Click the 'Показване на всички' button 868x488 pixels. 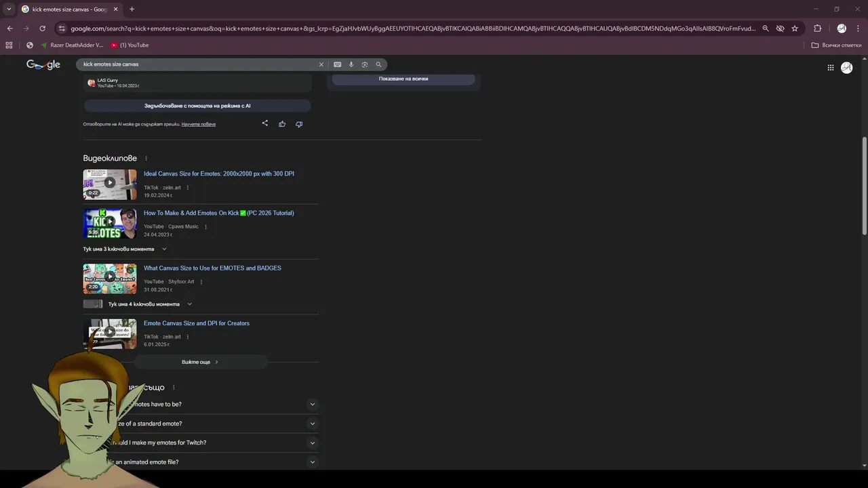coord(403,79)
